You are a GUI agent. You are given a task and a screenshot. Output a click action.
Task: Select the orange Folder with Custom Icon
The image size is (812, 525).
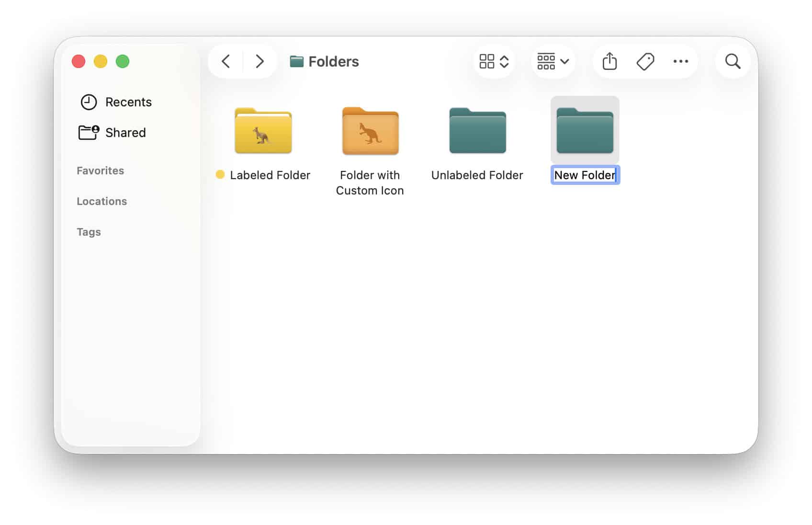370,131
